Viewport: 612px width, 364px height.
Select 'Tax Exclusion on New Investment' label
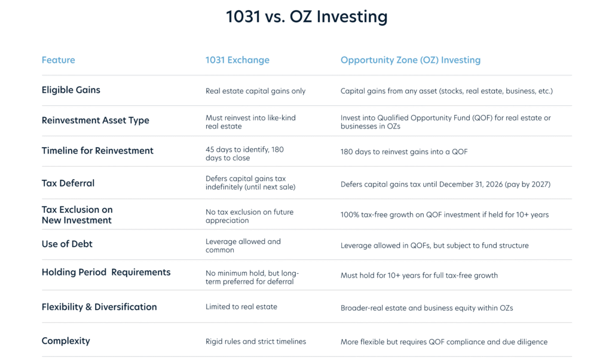(77, 215)
